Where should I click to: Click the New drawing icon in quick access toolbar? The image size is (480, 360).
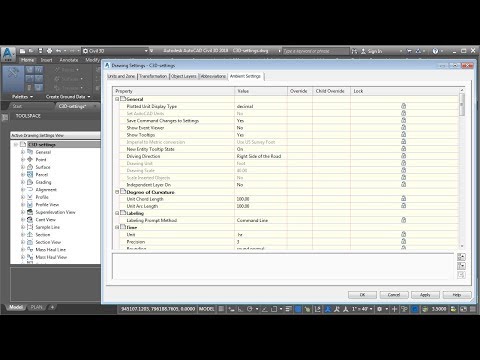tap(22, 51)
